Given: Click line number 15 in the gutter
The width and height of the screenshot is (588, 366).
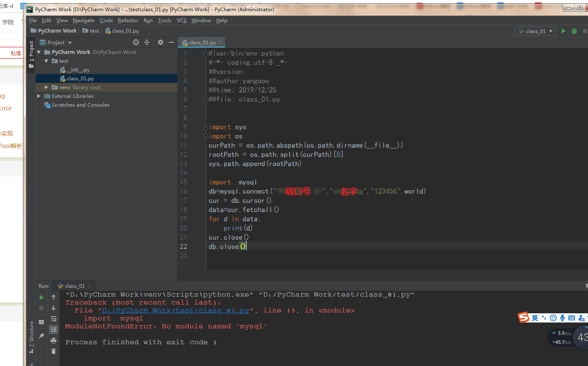Looking at the screenshot, I should pos(183,182).
